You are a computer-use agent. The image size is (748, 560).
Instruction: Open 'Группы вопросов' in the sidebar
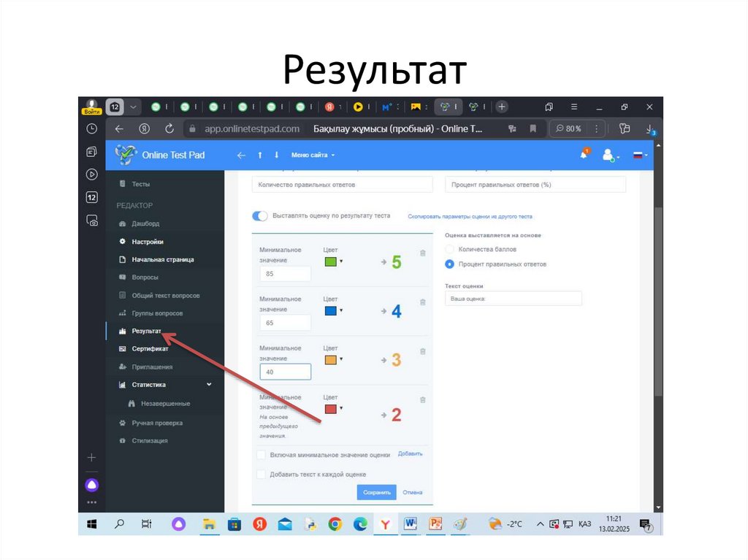point(157,313)
